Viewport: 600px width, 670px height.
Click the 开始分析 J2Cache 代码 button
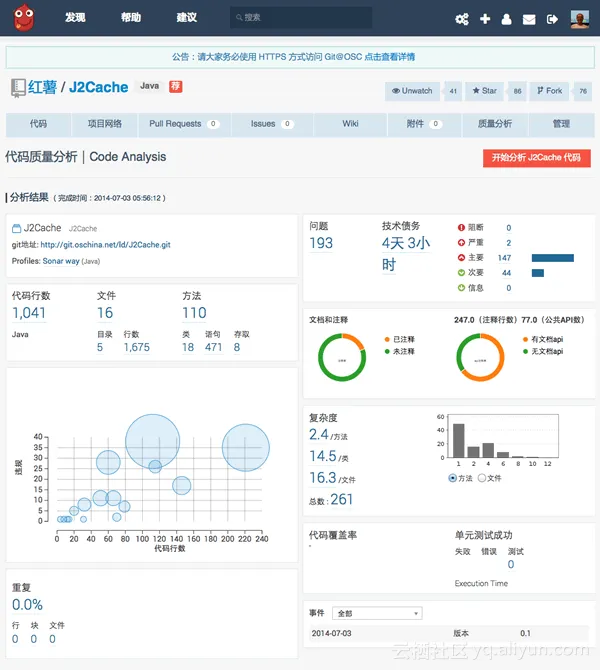[537, 158]
